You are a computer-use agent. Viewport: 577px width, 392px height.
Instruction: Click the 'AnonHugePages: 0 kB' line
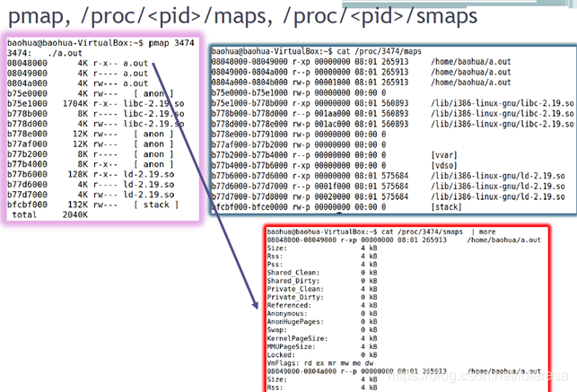tap(322, 322)
